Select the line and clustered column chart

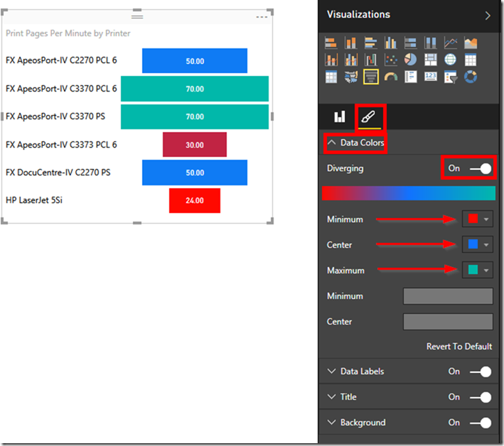point(350,60)
